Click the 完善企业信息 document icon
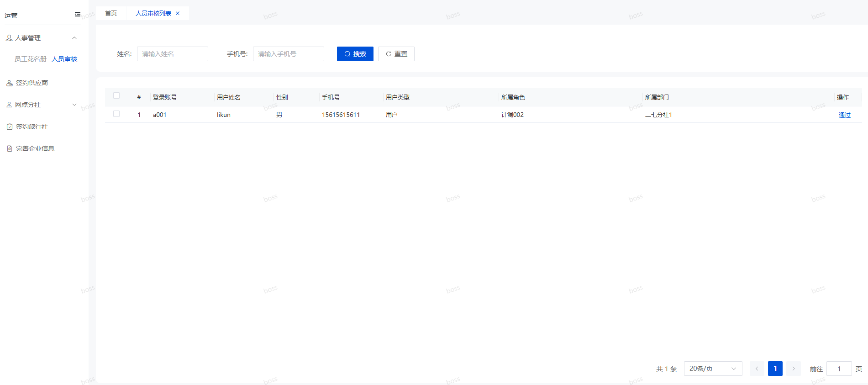The width and height of the screenshot is (868, 385). click(x=9, y=148)
